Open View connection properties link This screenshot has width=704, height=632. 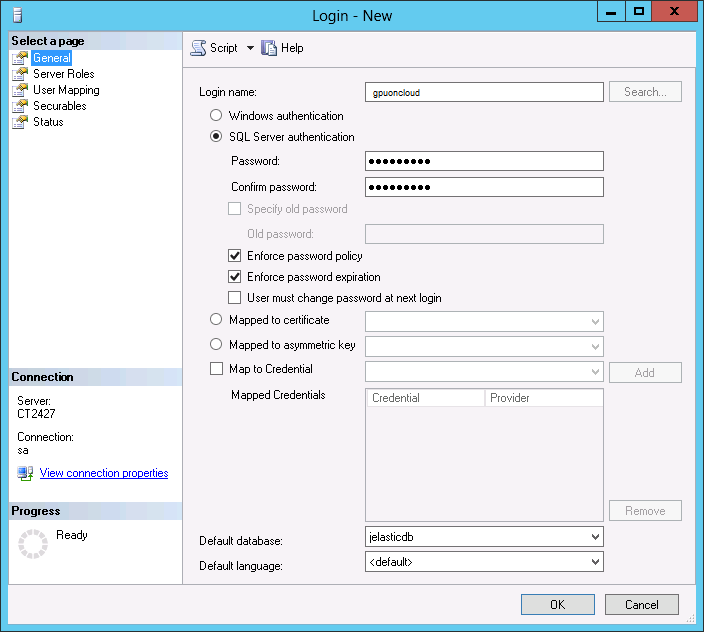pyautogui.click(x=104, y=473)
